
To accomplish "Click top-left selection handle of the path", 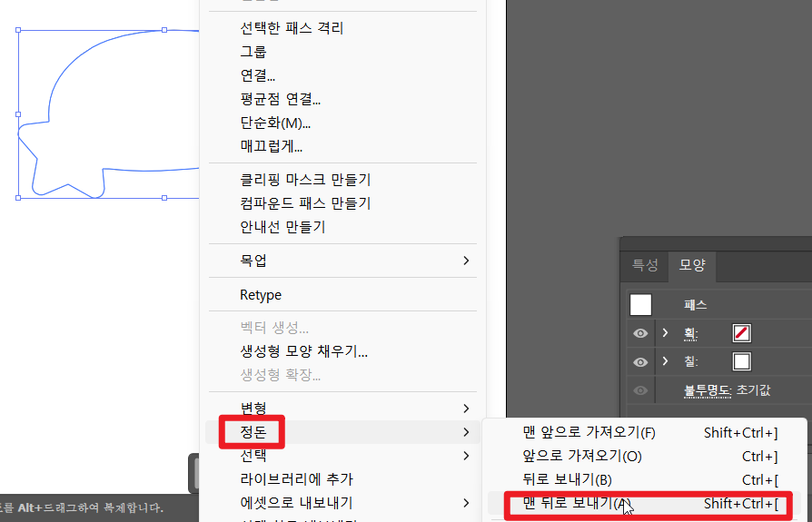I will point(18,31).
